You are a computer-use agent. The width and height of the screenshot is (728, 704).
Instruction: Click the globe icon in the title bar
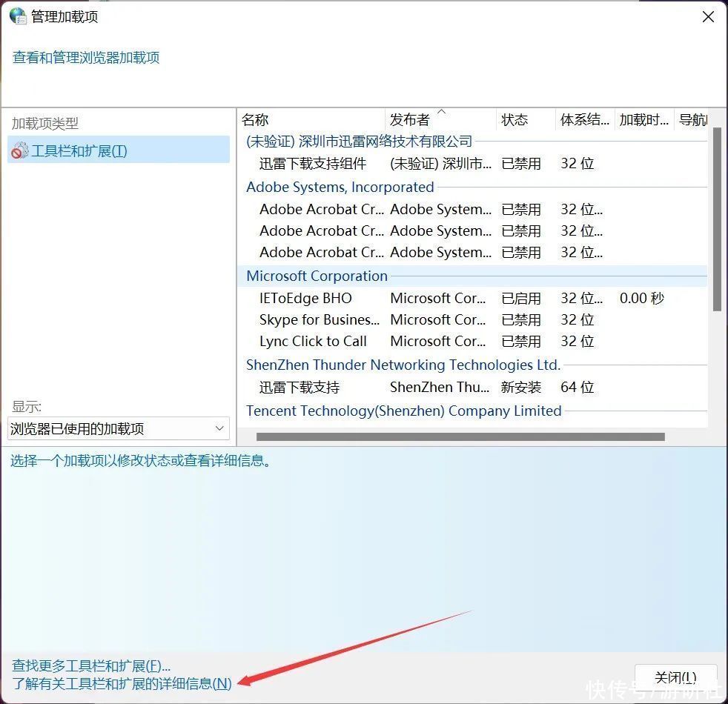click(x=18, y=16)
